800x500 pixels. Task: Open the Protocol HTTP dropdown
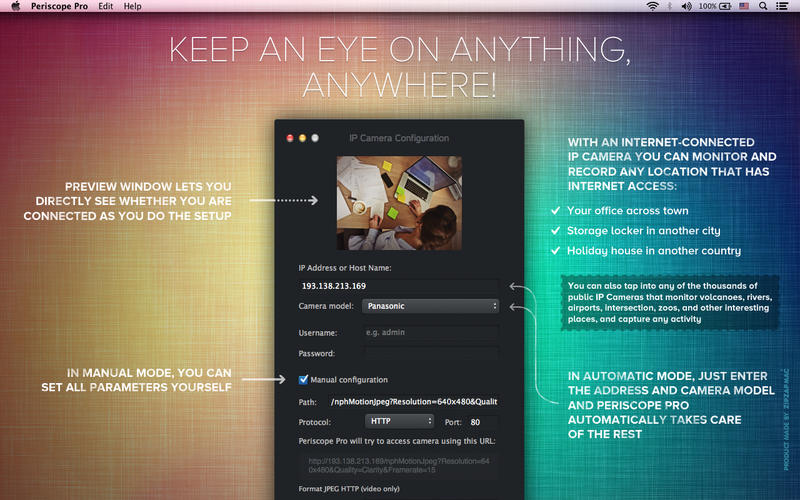pyautogui.click(x=399, y=421)
